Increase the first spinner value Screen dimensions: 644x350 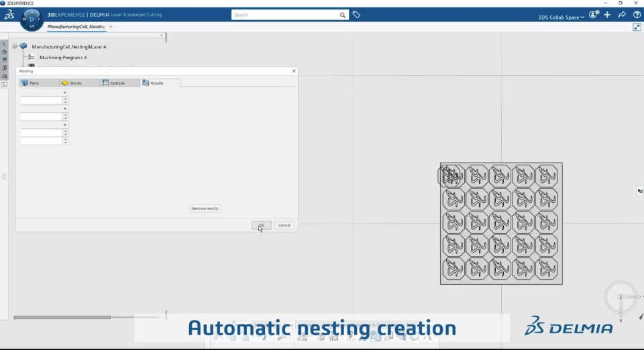(65, 99)
